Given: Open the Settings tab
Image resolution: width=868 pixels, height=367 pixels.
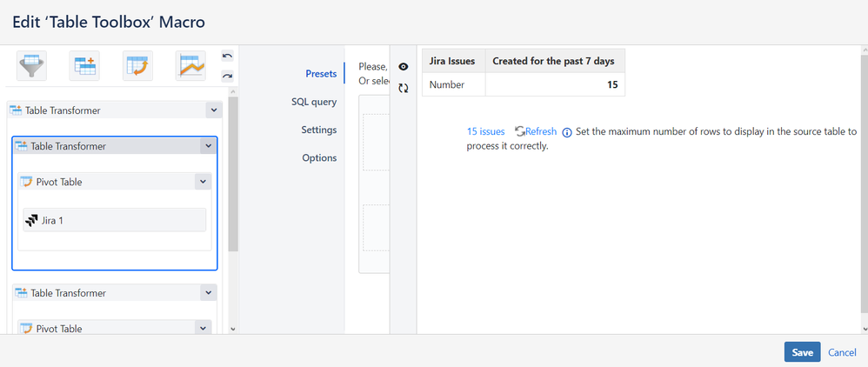Looking at the screenshot, I should click(319, 130).
